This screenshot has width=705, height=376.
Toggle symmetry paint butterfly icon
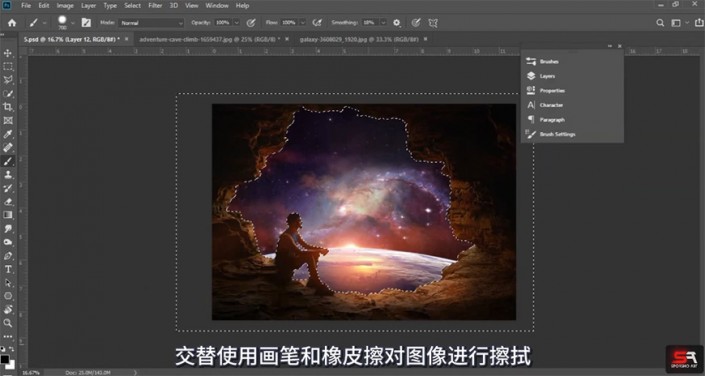[433, 22]
